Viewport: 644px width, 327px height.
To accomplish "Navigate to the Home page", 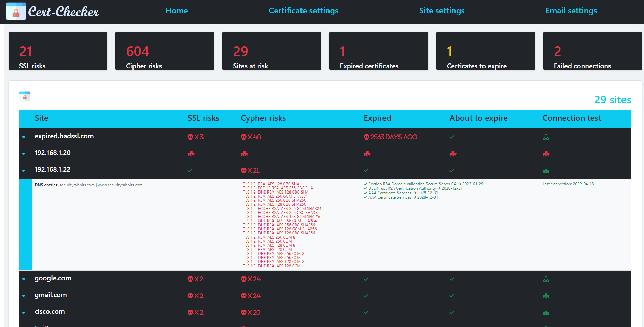I will 177,11.
